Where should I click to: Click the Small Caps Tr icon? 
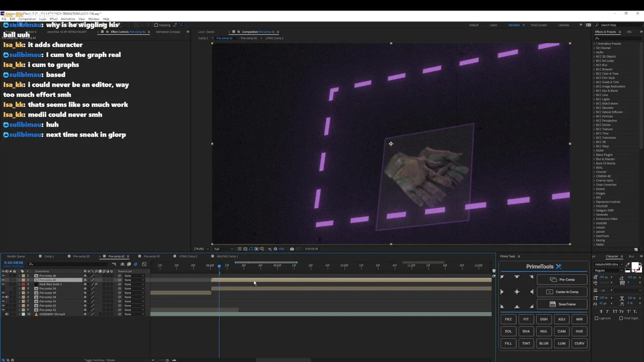pos(621,311)
